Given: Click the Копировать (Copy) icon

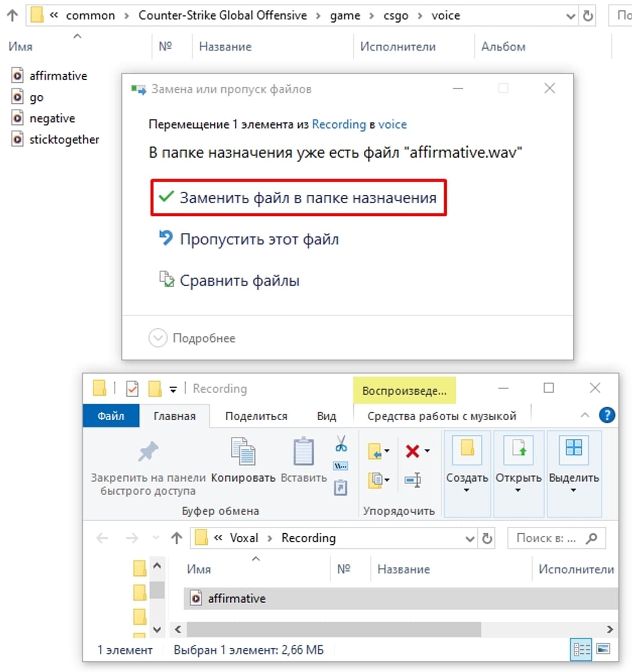Looking at the screenshot, I should coord(243,452).
